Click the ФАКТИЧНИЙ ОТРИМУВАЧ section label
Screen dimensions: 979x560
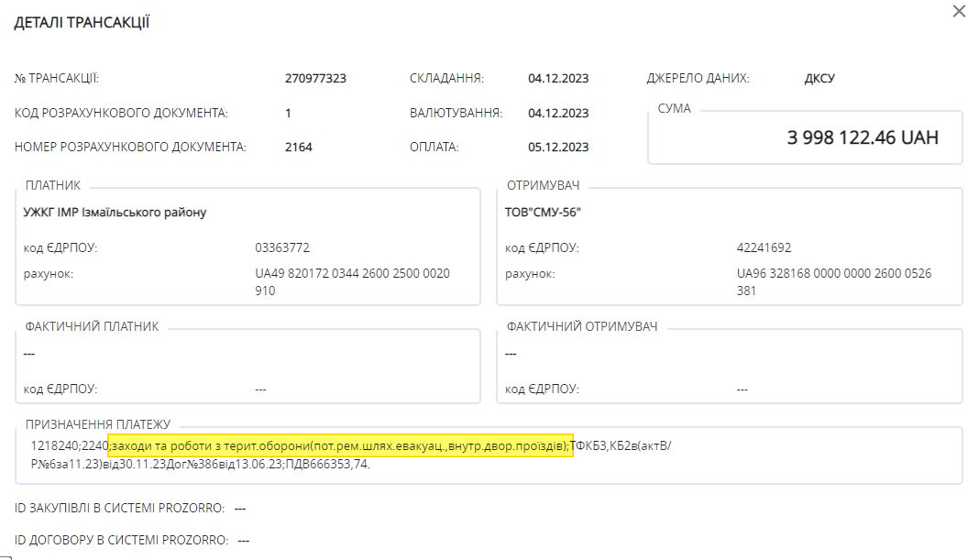[x=582, y=326]
